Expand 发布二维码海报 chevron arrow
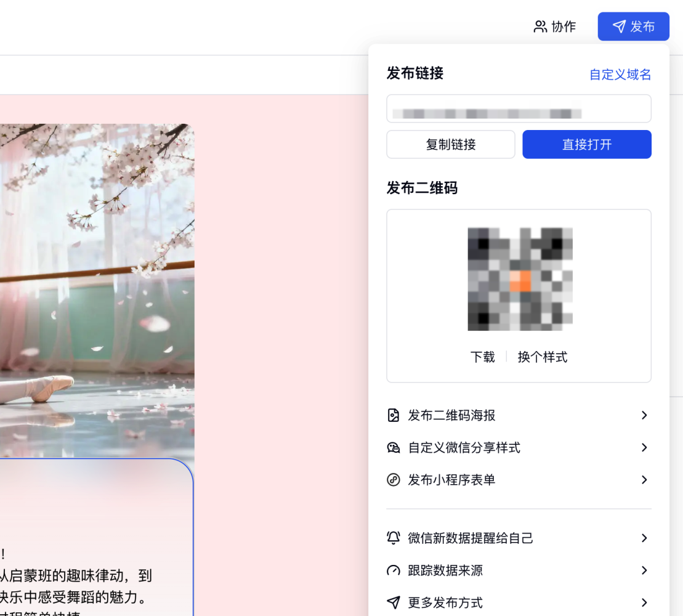The height and width of the screenshot is (616, 683). tap(644, 415)
